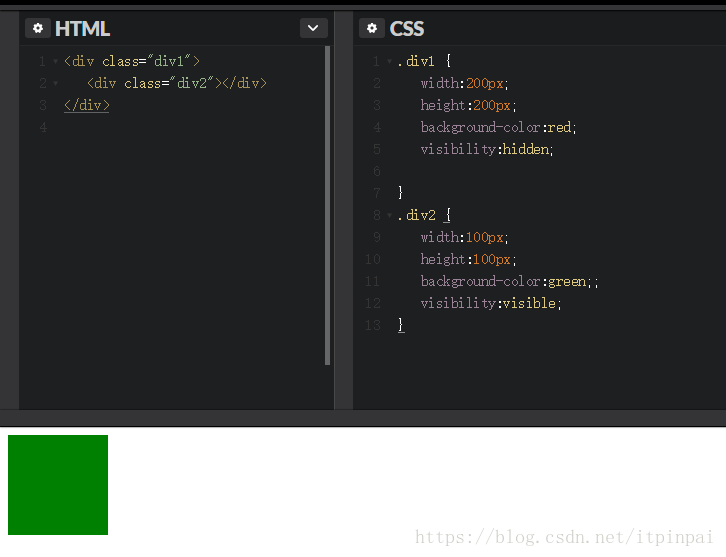Viewport: 726px width, 557px height.
Task: Click the closing brace on CSS line 13
Action: 401,325
